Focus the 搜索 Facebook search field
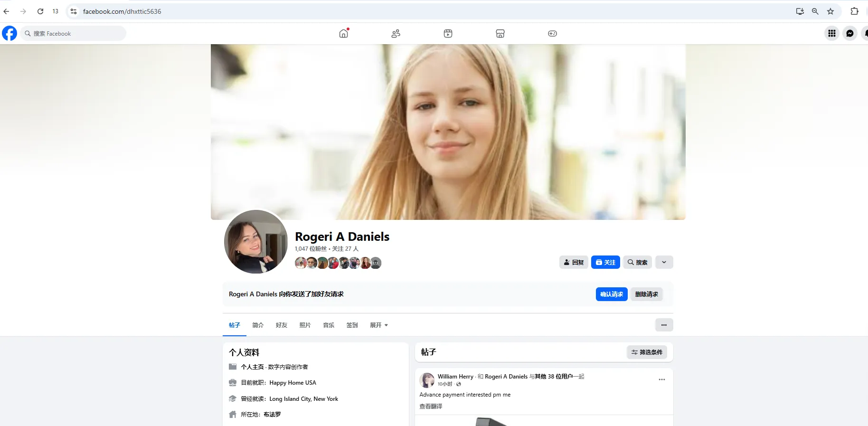This screenshot has width=868, height=426. tap(74, 33)
